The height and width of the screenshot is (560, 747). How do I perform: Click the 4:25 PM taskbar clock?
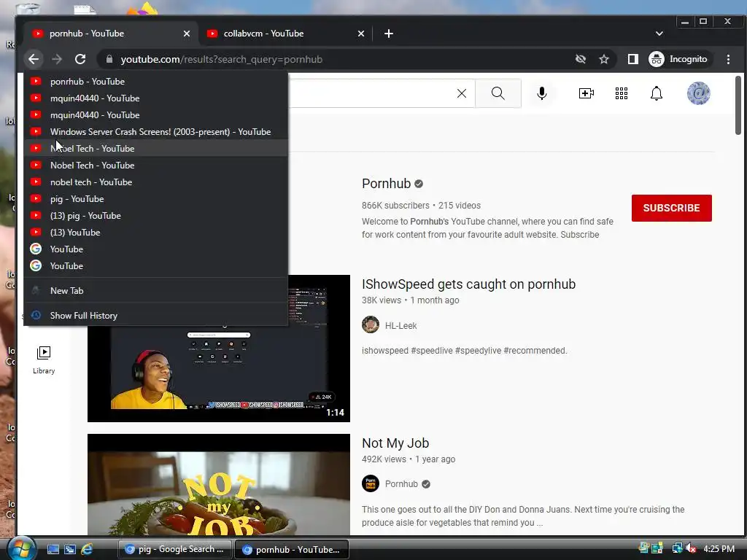click(x=719, y=548)
